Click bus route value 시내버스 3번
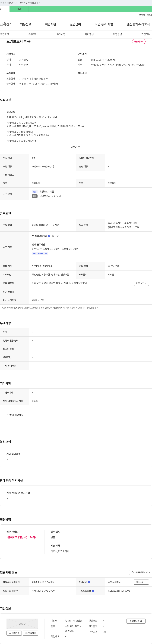152x644 pixels. click(38, 300)
